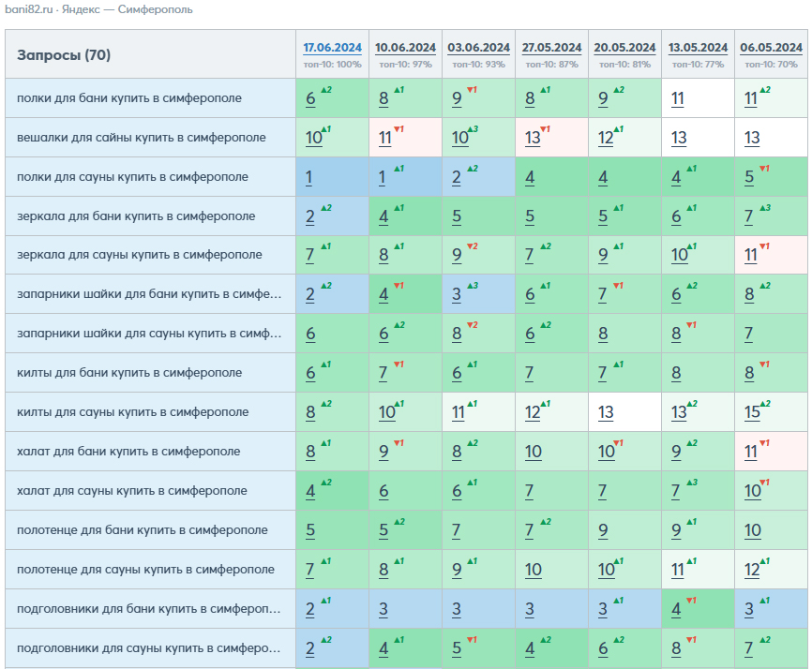
Task: Click position 5 for 'полотенце для бани' on 17.06.2024
Action: tap(310, 530)
